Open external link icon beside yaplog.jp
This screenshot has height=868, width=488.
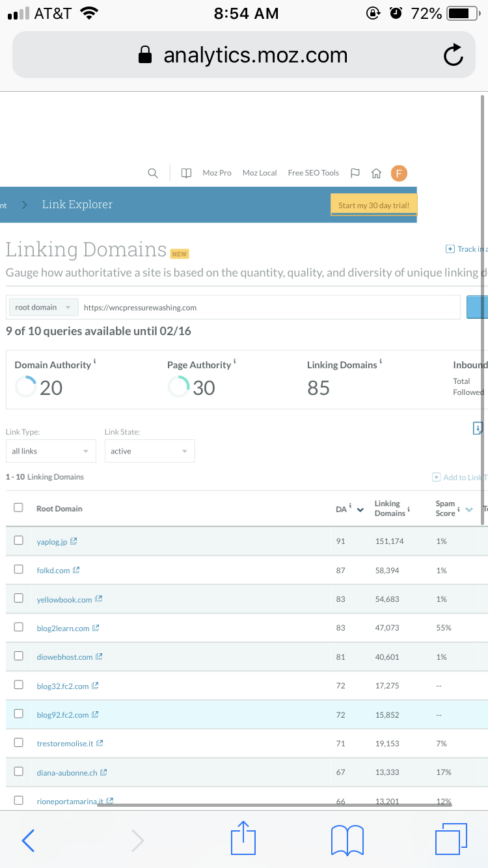tap(74, 541)
